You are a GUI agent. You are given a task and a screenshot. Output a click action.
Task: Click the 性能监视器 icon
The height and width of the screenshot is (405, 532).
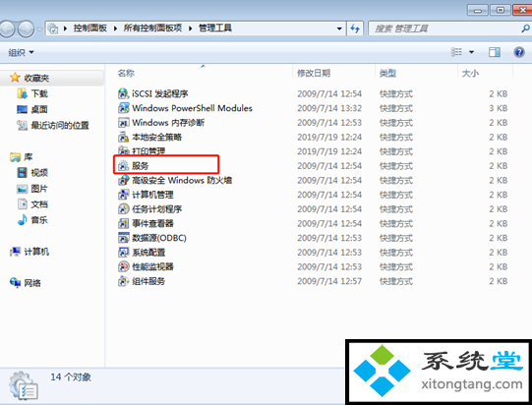[123, 266]
